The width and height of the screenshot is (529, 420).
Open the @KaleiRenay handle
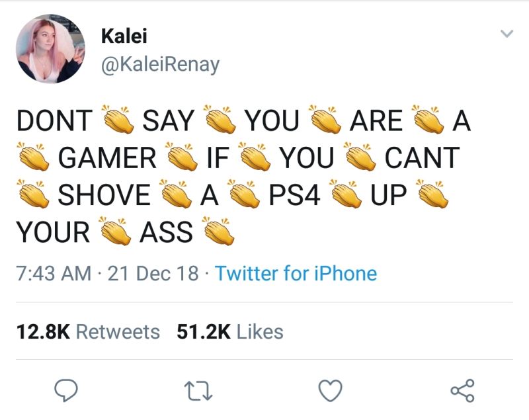click(x=160, y=64)
